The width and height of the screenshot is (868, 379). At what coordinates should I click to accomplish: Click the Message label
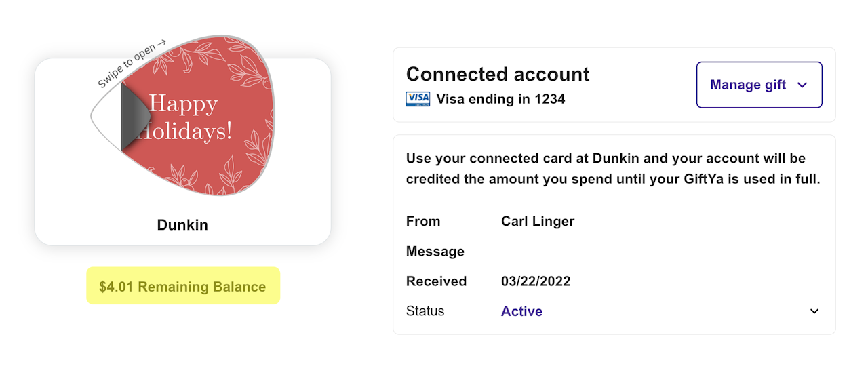coord(435,252)
